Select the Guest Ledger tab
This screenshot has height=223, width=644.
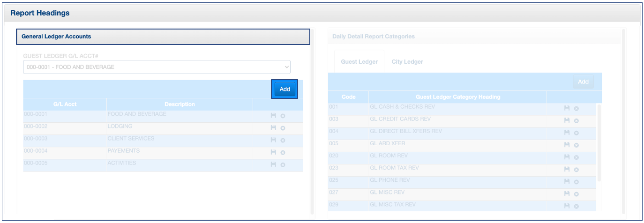click(x=359, y=62)
